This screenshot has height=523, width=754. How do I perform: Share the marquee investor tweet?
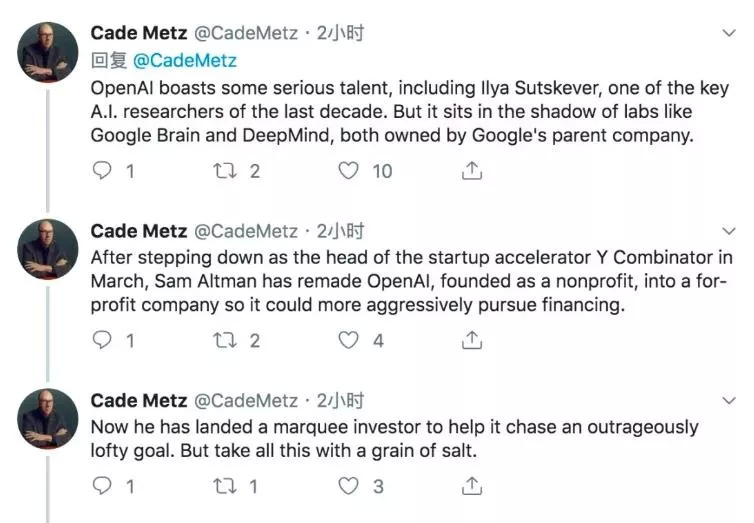click(470, 487)
